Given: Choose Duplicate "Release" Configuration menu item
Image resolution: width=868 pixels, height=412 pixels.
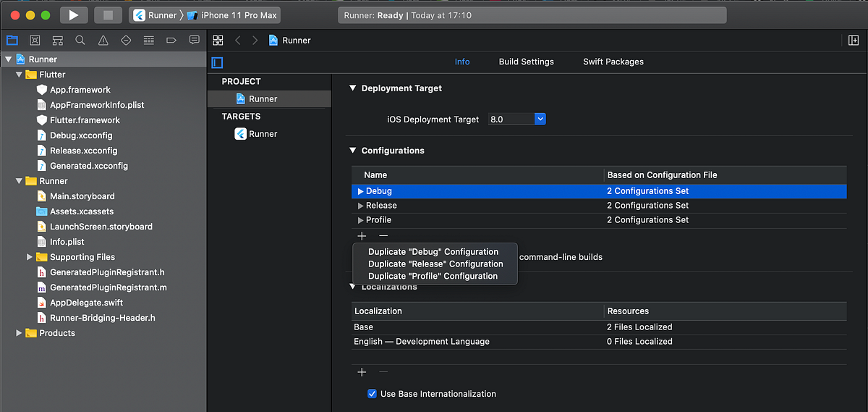Looking at the screenshot, I should coord(435,264).
